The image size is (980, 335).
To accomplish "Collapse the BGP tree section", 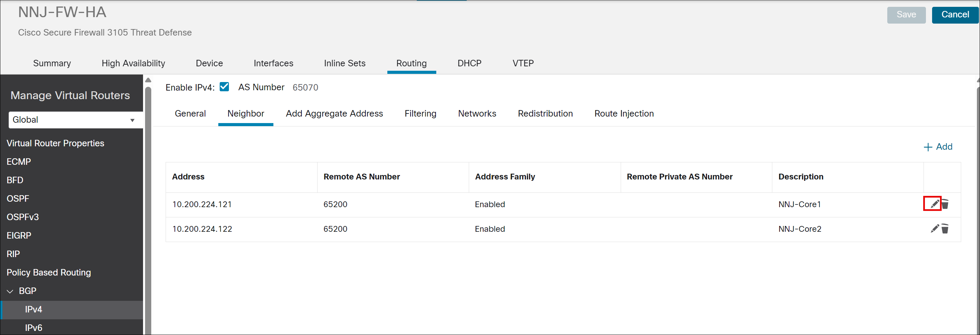I will pyautogui.click(x=10, y=291).
